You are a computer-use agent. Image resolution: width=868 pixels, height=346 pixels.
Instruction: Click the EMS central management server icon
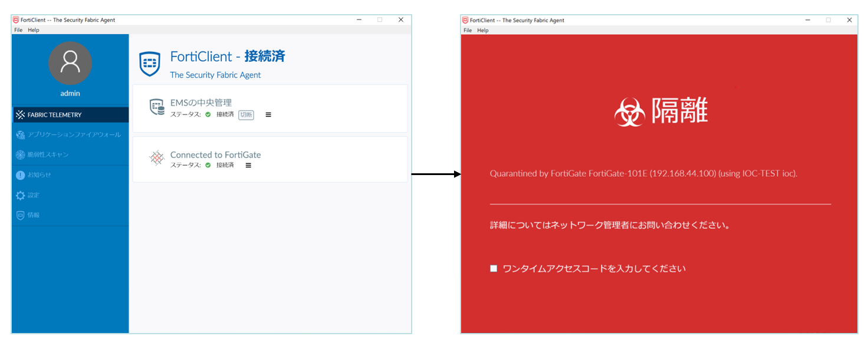[x=157, y=107]
